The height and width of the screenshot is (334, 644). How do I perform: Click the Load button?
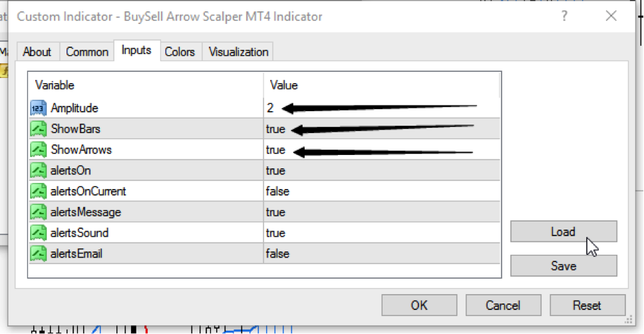(x=563, y=232)
